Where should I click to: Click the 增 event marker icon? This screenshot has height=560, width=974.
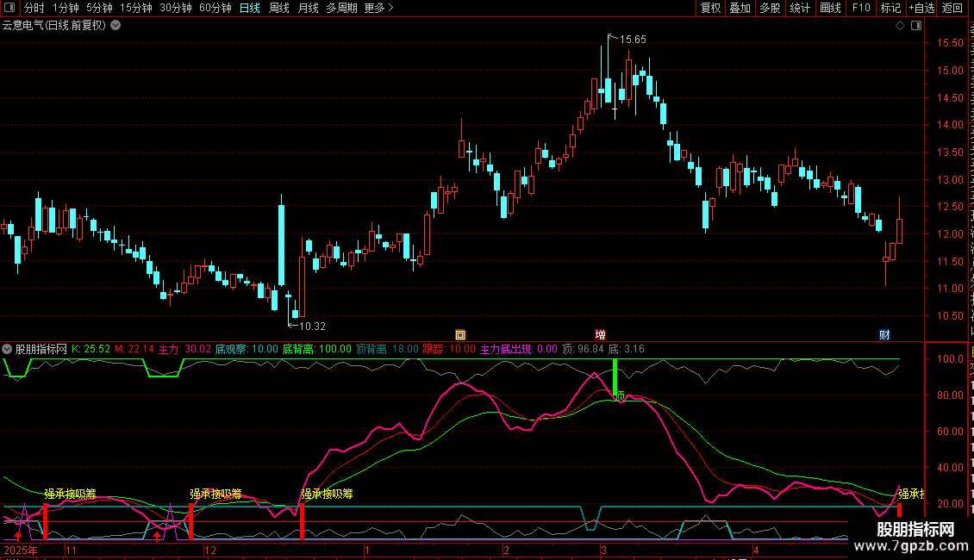point(600,334)
